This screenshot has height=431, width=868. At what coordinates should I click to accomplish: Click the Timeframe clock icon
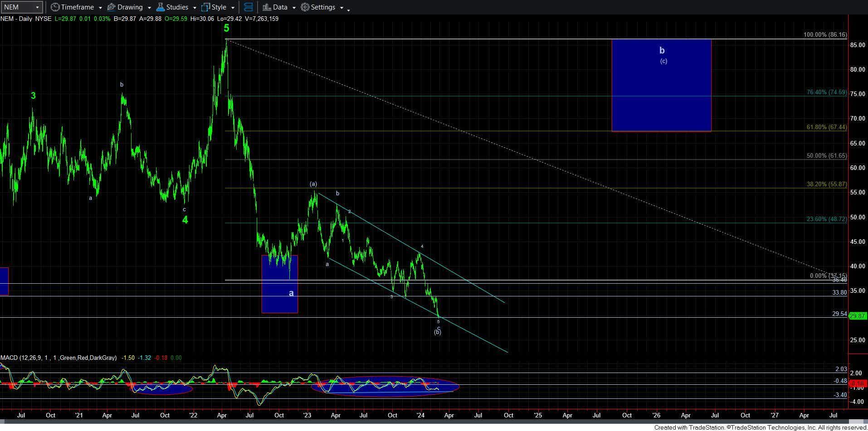55,7
